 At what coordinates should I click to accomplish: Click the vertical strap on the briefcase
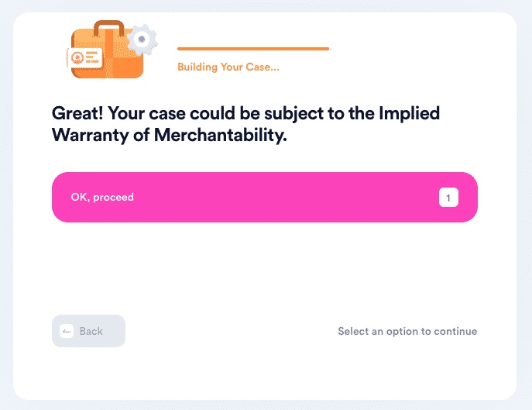click(109, 54)
